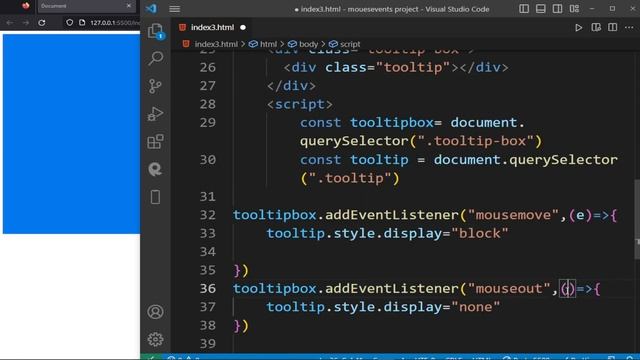Viewport: 640px width, 360px height.
Task: Click the 127.0.0.1 address bar
Action: coord(114,23)
